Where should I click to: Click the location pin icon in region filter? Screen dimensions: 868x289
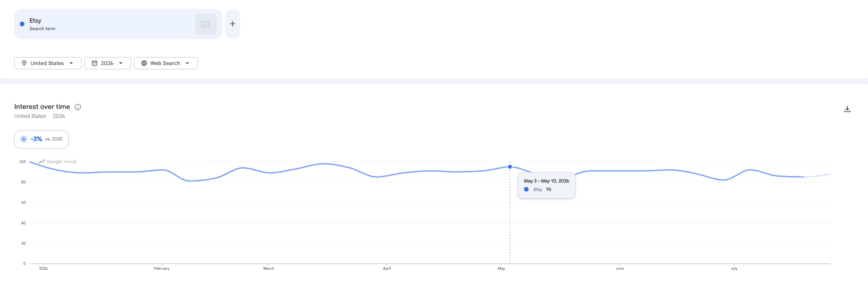point(24,63)
